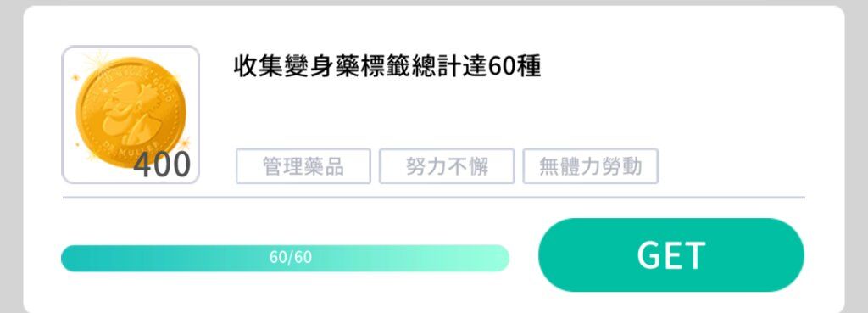
Task: Select the 管理藥品 tag
Action: [303, 166]
